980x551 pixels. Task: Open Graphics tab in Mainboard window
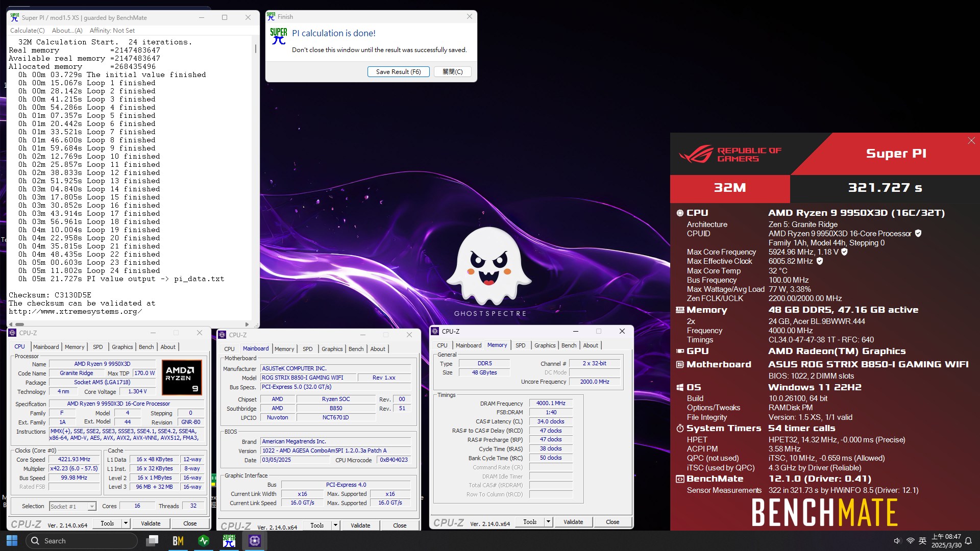(332, 349)
